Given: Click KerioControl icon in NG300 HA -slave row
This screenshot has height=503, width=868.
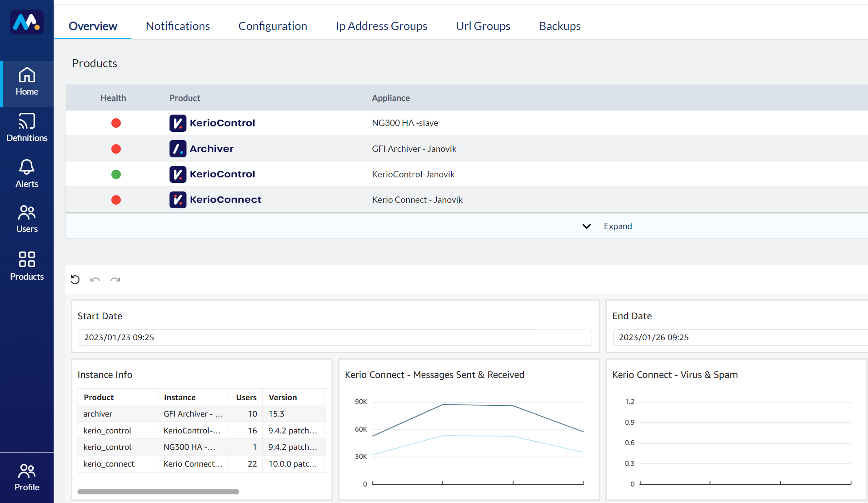Looking at the screenshot, I should (x=178, y=123).
